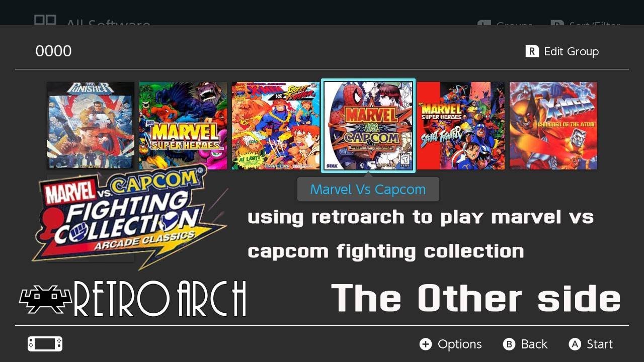Select Marvel Super Heroes vs Street Fighter
Screen dimensions: 644x362
coord(461,126)
